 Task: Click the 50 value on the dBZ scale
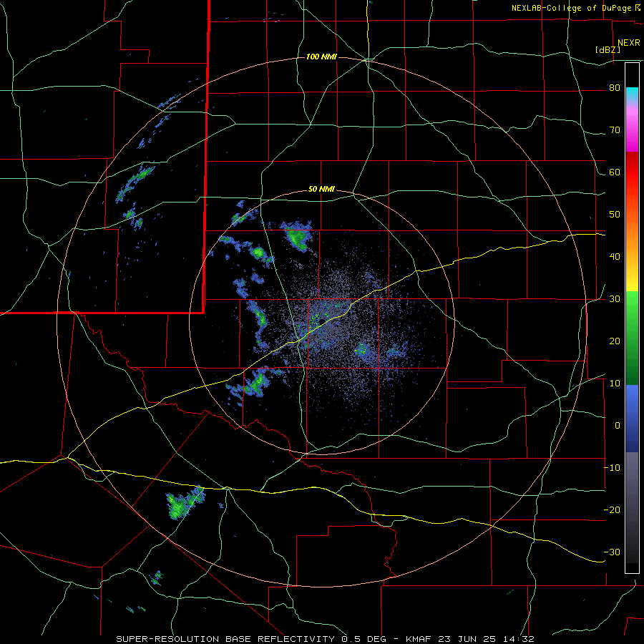coord(615,215)
